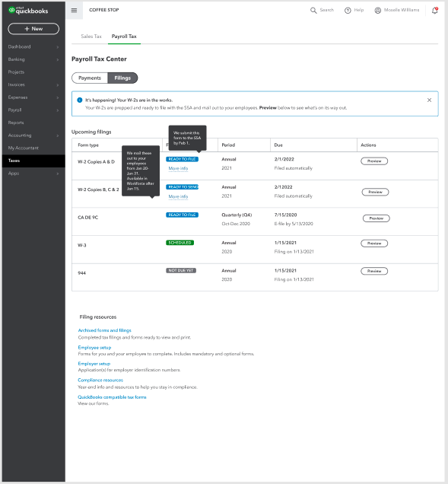Expand the Payroll sidebar chevron
The width and height of the screenshot is (448, 484).
coord(58,110)
